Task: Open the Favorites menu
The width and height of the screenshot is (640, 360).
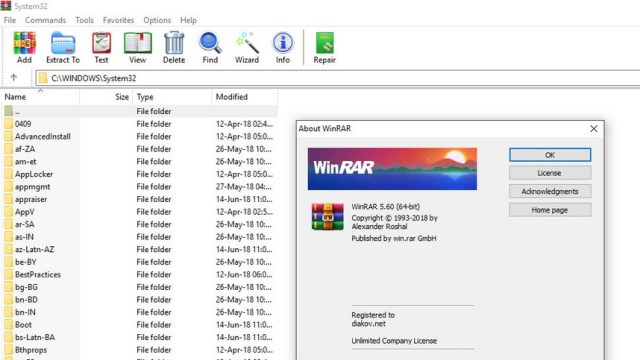Action: pos(118,20)
